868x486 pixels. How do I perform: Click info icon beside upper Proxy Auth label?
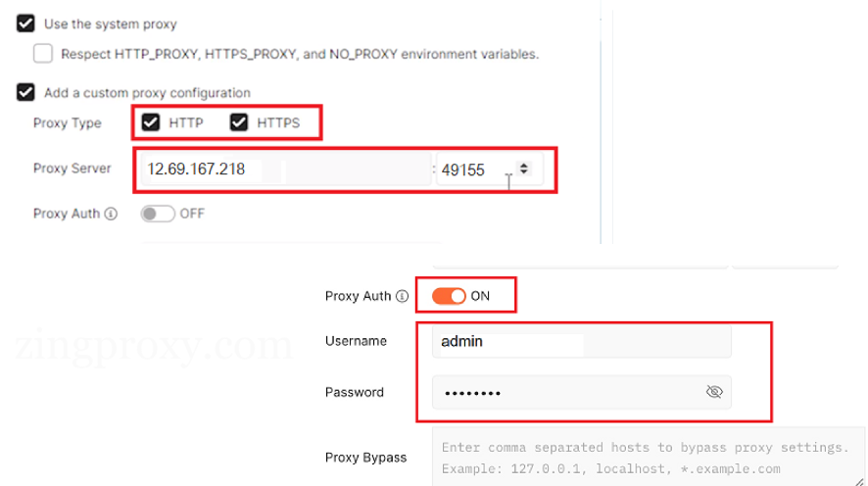pos(111,214)
